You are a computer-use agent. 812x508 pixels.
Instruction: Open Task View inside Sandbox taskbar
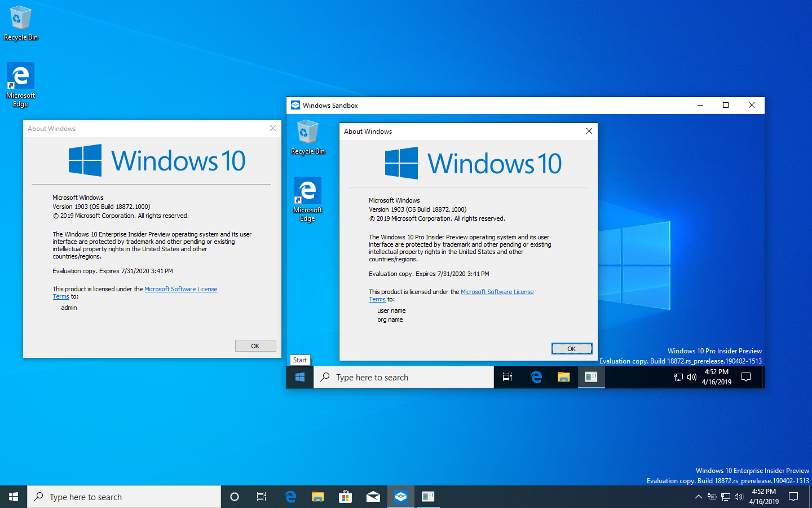507,377
